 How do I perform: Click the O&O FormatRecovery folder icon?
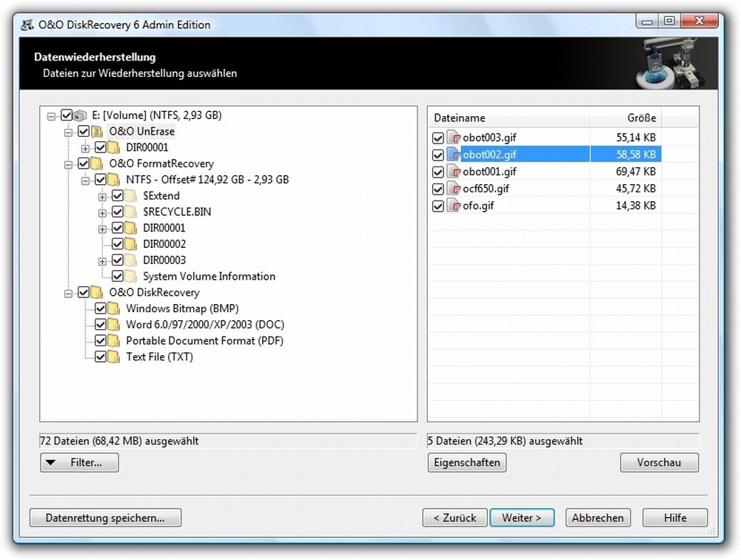click(x=98, y=163)
